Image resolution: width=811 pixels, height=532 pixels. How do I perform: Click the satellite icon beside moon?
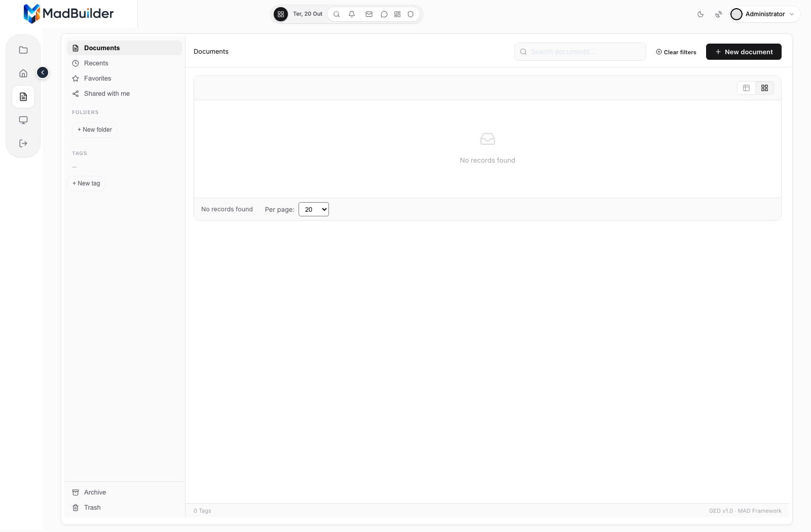click(719, 14)
